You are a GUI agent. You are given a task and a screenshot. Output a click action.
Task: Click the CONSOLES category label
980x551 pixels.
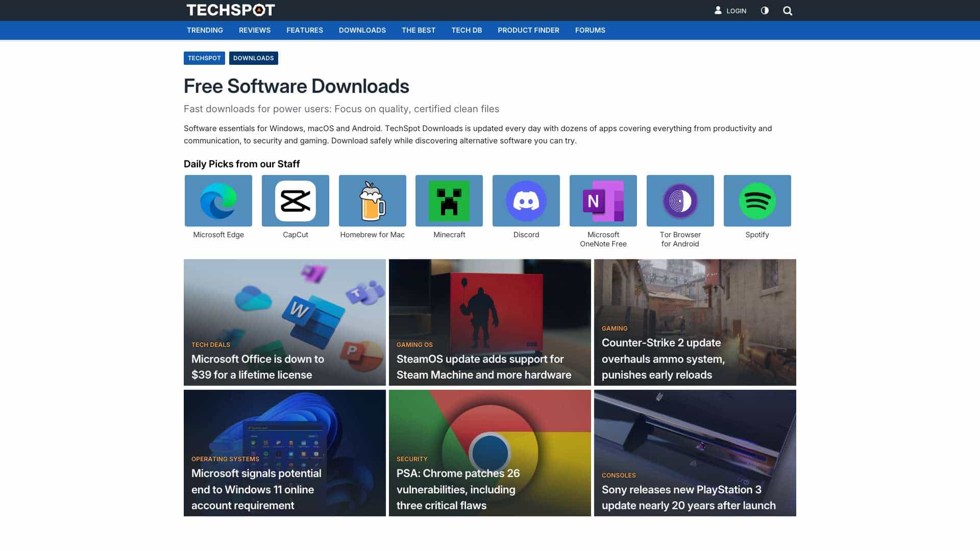click(x=619, y=475)
